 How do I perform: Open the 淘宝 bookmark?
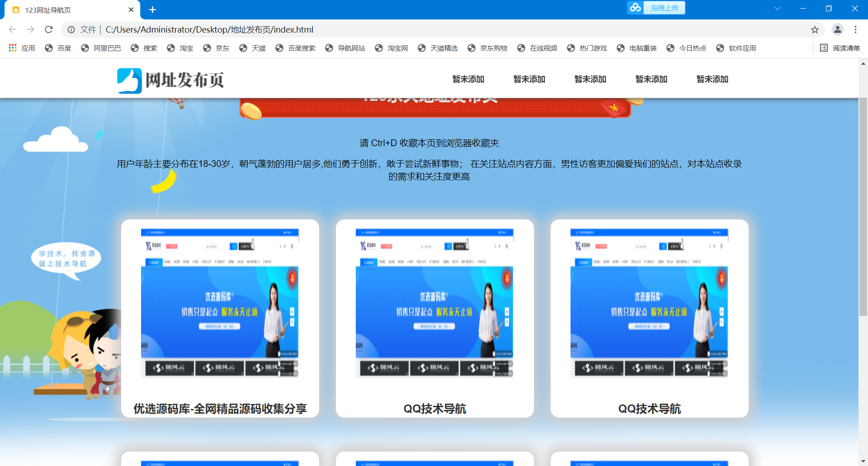[180, 48]
